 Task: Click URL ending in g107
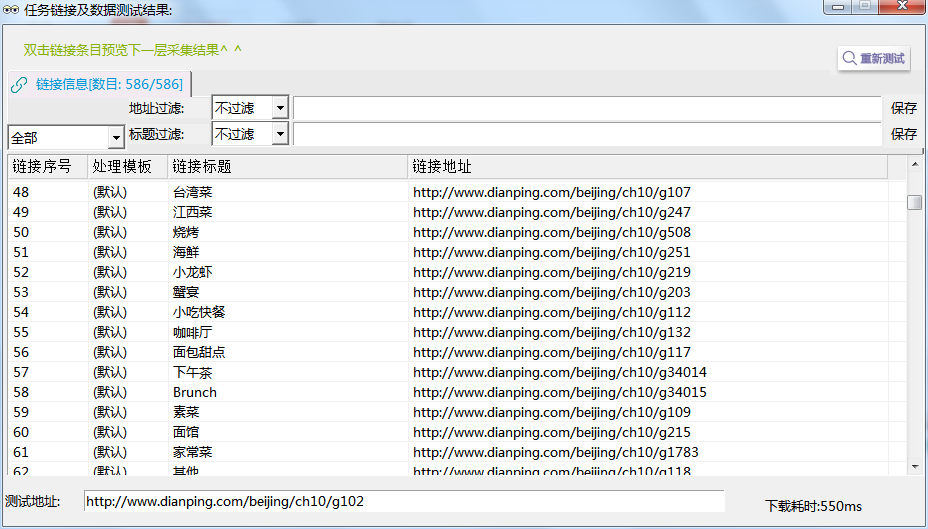(552, 192)
